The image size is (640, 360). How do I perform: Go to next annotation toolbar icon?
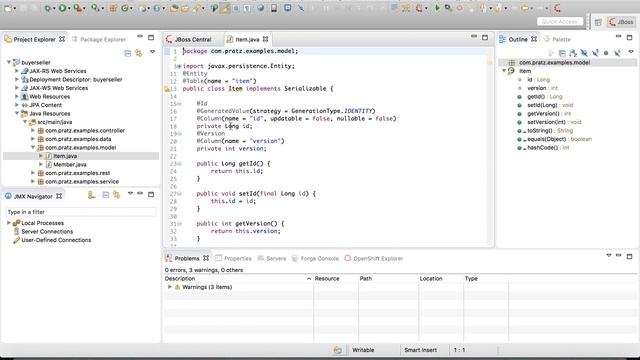(482, 8)
